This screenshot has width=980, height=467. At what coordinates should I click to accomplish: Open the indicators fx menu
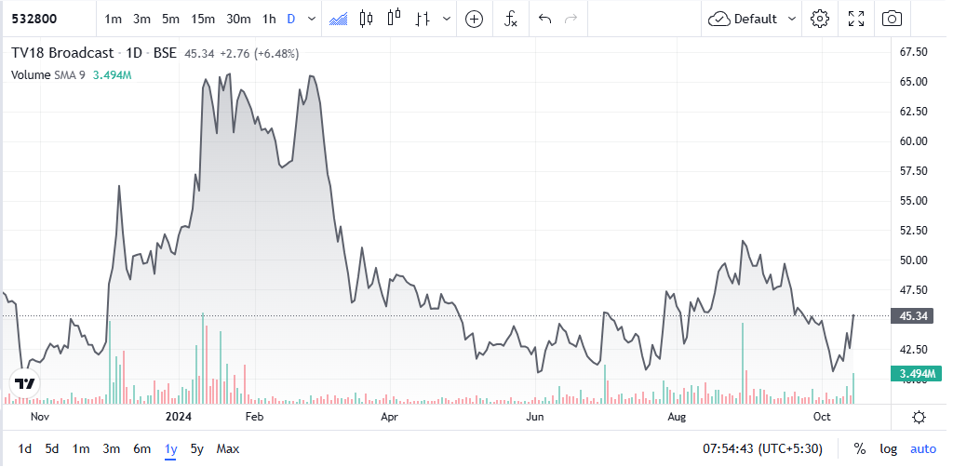coord(511,19)
